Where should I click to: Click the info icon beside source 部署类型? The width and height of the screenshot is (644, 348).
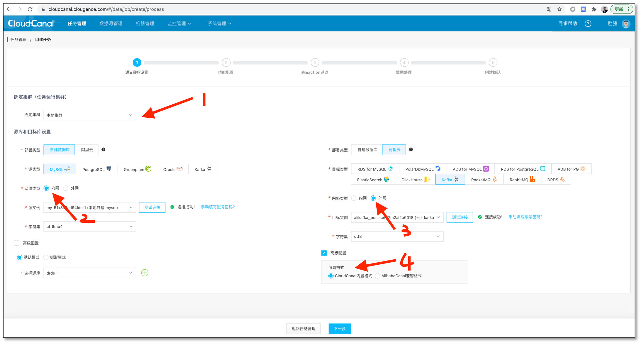pyautogui.click(x=103, y=150)
